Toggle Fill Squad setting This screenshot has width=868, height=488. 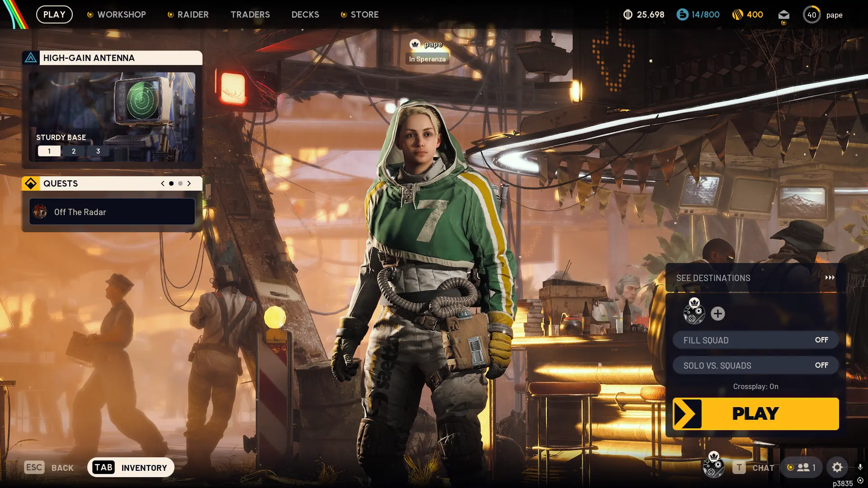click(x=755, y=340)
